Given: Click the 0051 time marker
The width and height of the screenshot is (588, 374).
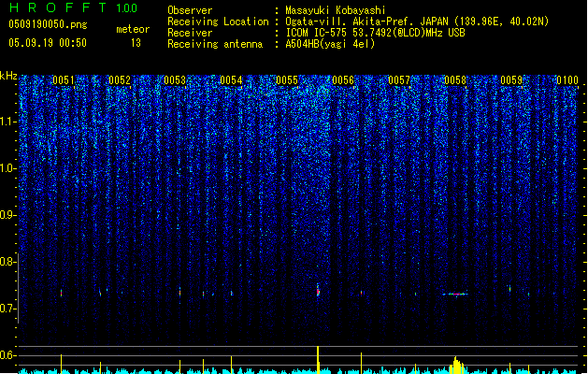Looking at the screenshot, I should pyautogui.click(x=63, y=80).
